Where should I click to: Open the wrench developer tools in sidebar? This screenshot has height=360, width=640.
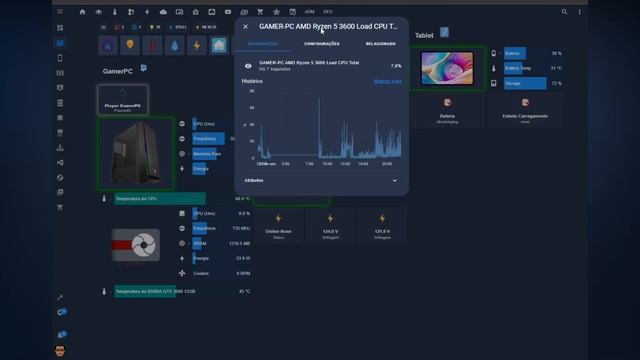[x=60, y=297]
